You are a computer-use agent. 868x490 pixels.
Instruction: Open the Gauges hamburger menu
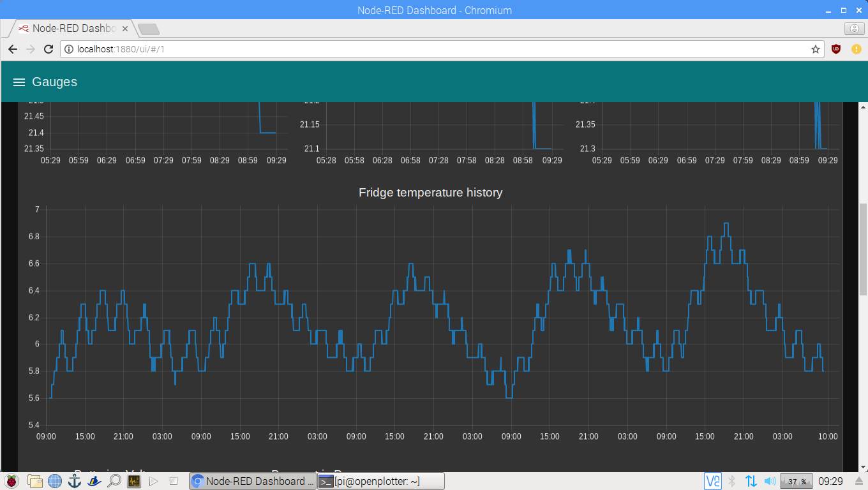(x=19, y=82)
